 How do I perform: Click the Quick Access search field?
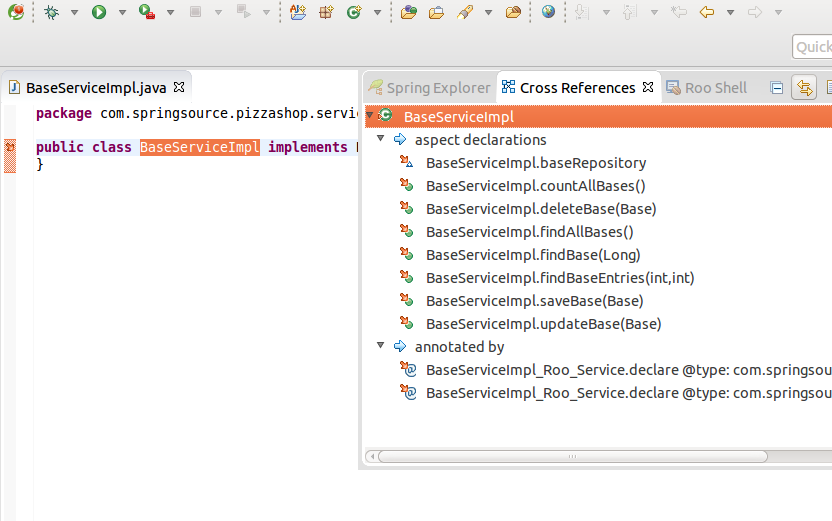pyautogui.click(x=812, y=46)
